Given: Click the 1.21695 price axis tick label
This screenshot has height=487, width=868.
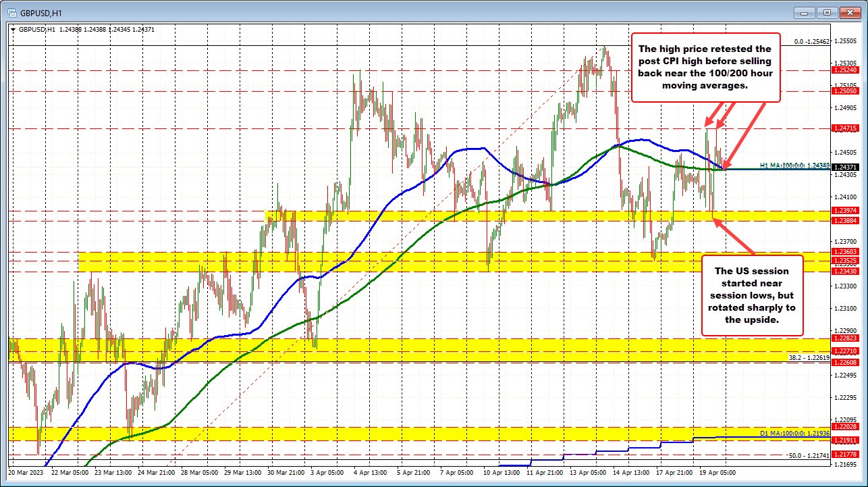Looking at the screenshot, I should tap(845, 464).
